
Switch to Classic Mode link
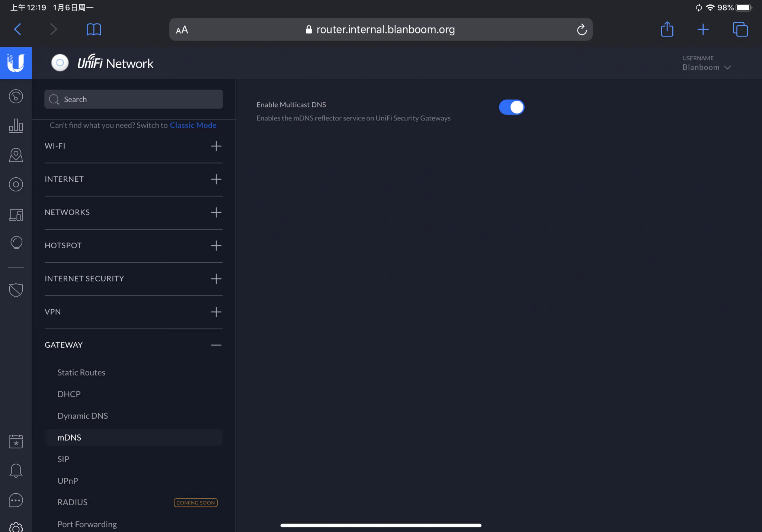[x=193, y=125]
